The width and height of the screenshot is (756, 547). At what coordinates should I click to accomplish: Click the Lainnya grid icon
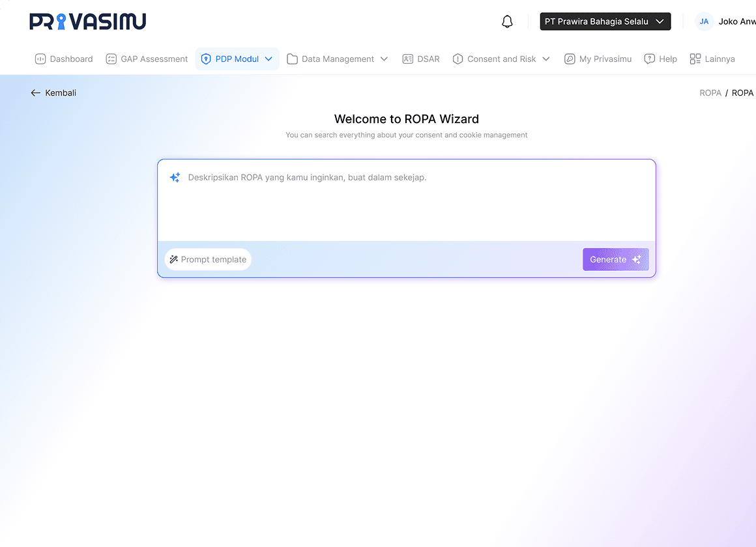coord(695,59)
